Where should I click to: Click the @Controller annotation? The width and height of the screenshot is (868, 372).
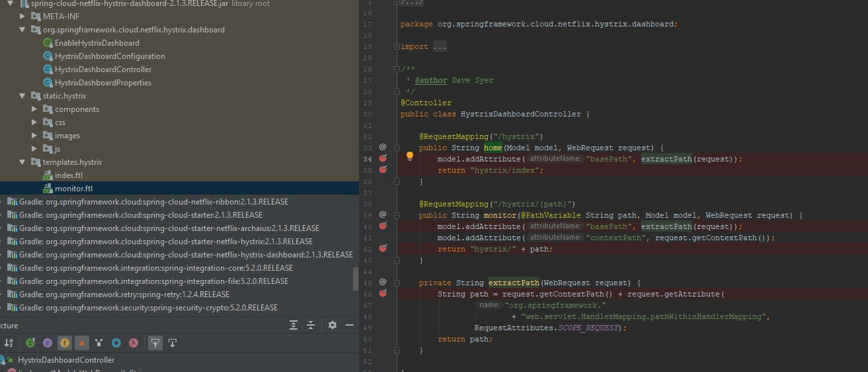tap(426, 103)
